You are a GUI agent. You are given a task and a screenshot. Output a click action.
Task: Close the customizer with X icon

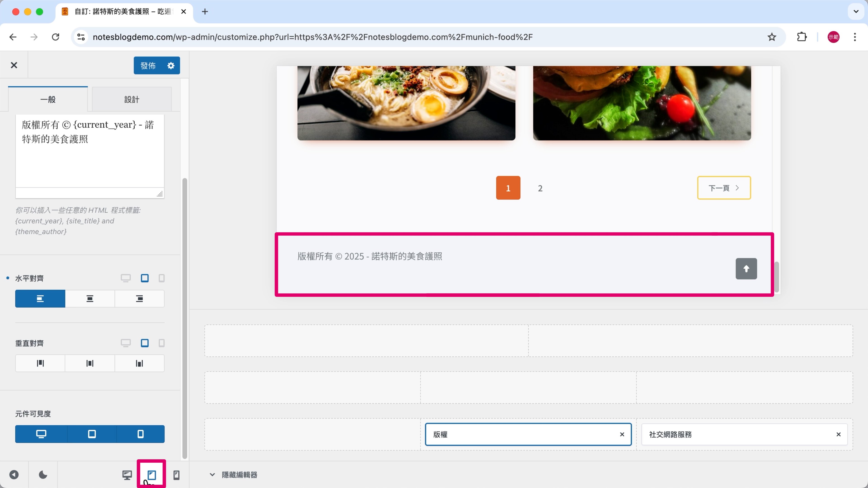(14, 65)
